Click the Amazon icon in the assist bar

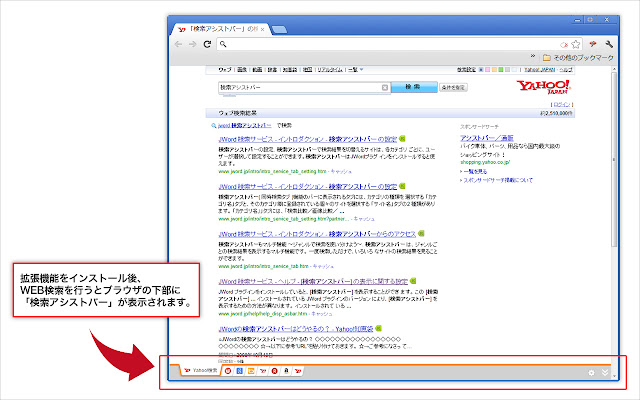(286, 371)
